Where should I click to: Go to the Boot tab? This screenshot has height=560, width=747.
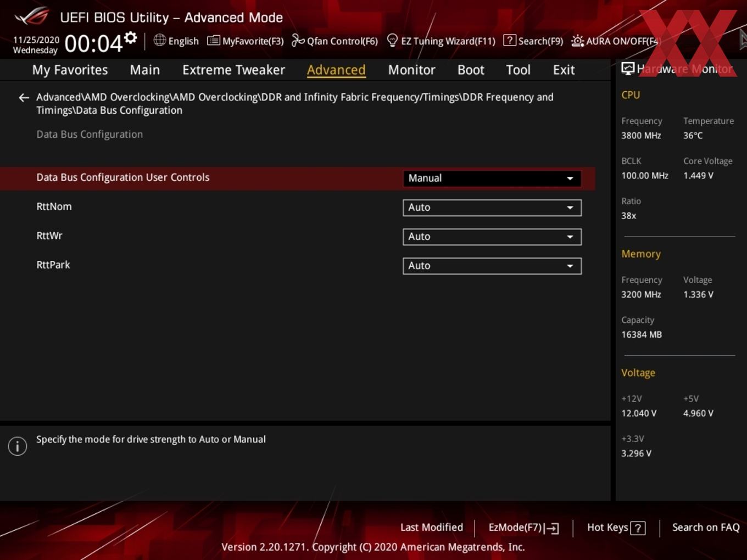471,70
